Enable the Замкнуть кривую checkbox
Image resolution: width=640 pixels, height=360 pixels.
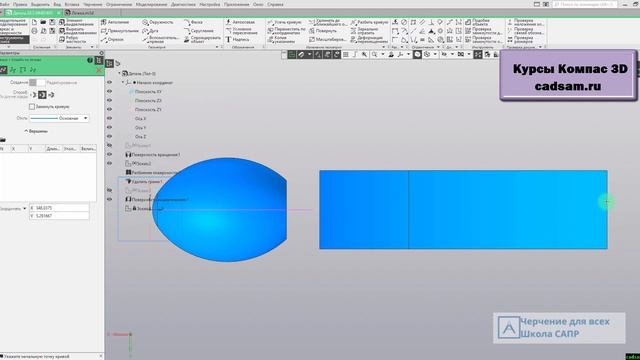click(x=32, y=107)
